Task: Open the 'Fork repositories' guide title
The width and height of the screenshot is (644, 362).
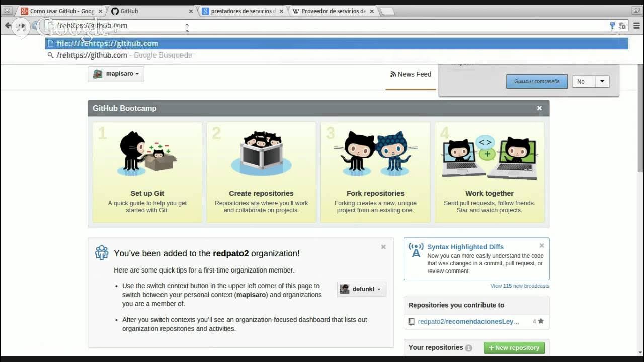Action: [375, 193]
